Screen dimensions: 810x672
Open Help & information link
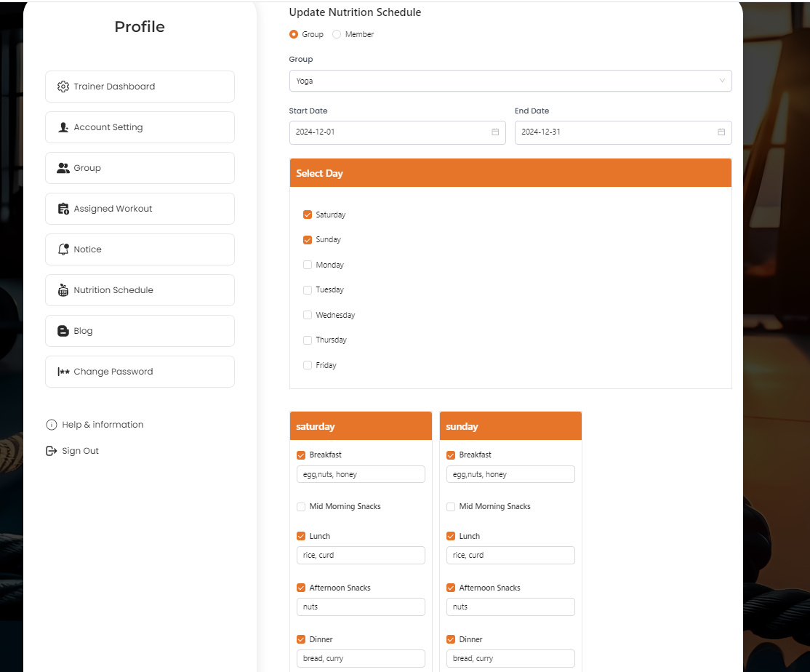102,425
